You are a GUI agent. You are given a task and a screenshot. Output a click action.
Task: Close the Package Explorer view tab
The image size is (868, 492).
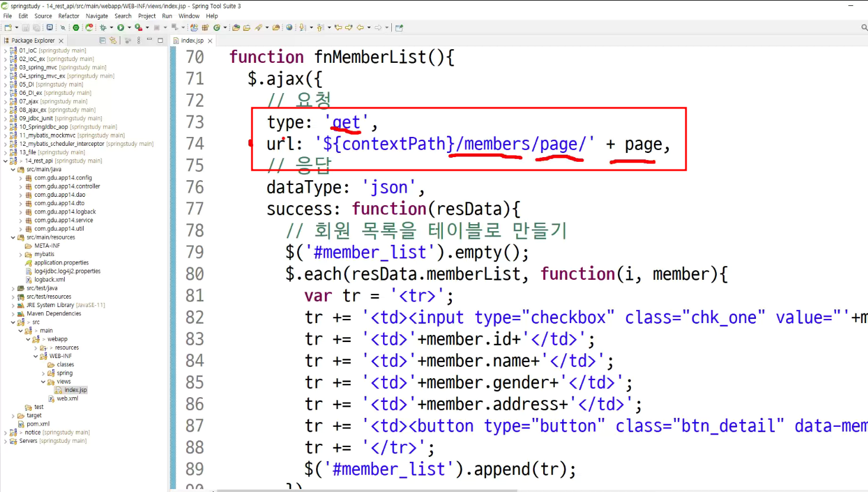[x=61, y=41]
